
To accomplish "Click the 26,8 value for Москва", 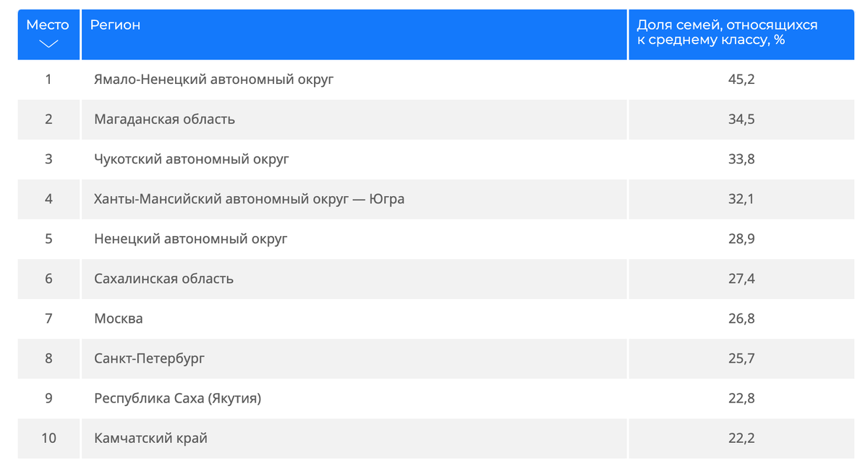I will (x=741, y=318).
